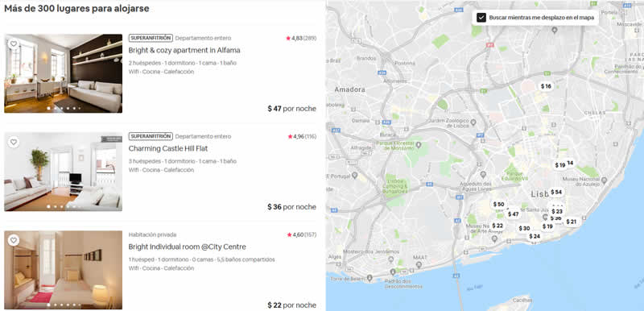Image resolution: width=644 pixels, height=311 pixels.
Task: Click the individual room photo thumbnail
Action: click(64, 270)
